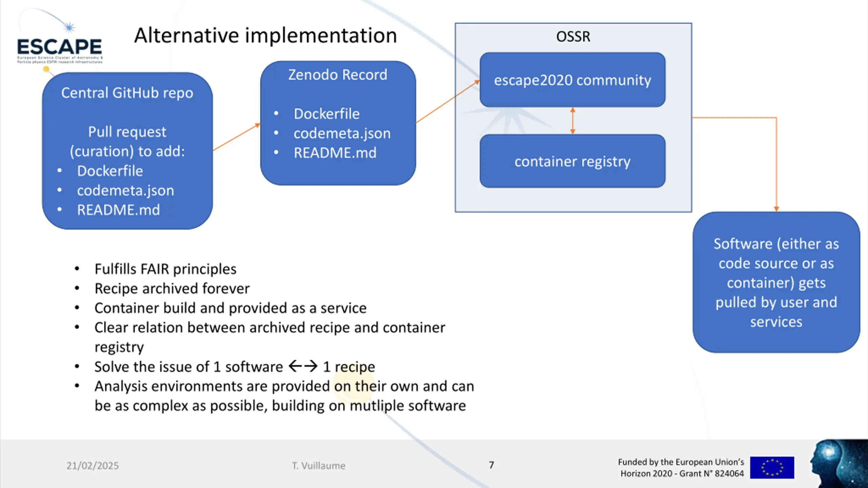
Task: Click the star burst above ESCAPE logo
Action: click(70, 27)
